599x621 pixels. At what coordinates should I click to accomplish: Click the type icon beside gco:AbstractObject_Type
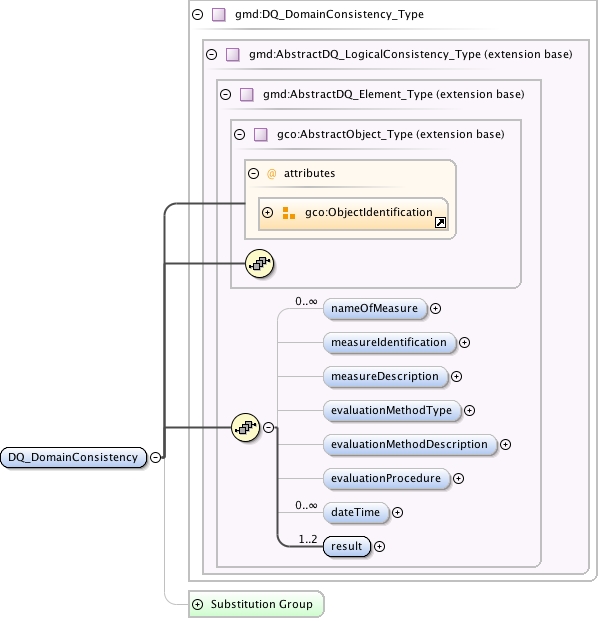pyautogui.click(x=261, y=134)
